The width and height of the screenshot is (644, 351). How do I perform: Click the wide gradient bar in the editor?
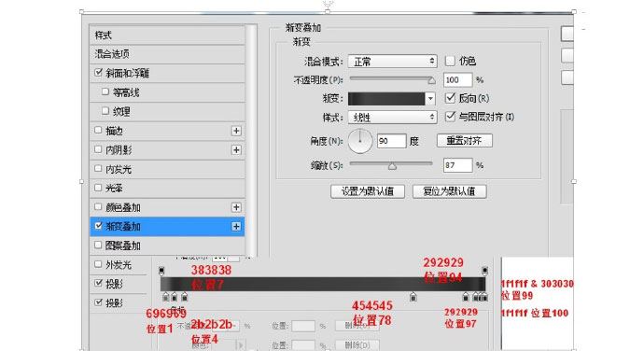click(323, 284)
